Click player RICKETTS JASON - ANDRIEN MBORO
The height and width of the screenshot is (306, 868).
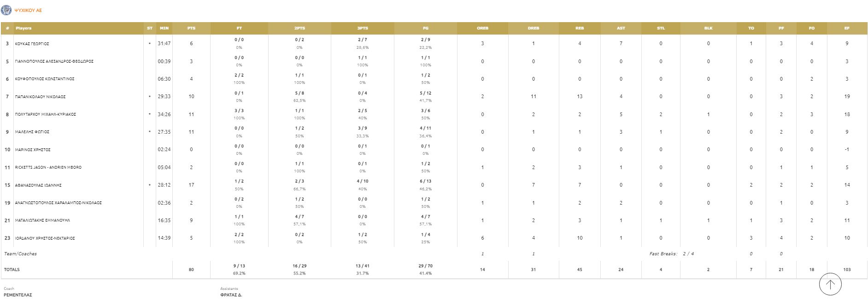48,167
